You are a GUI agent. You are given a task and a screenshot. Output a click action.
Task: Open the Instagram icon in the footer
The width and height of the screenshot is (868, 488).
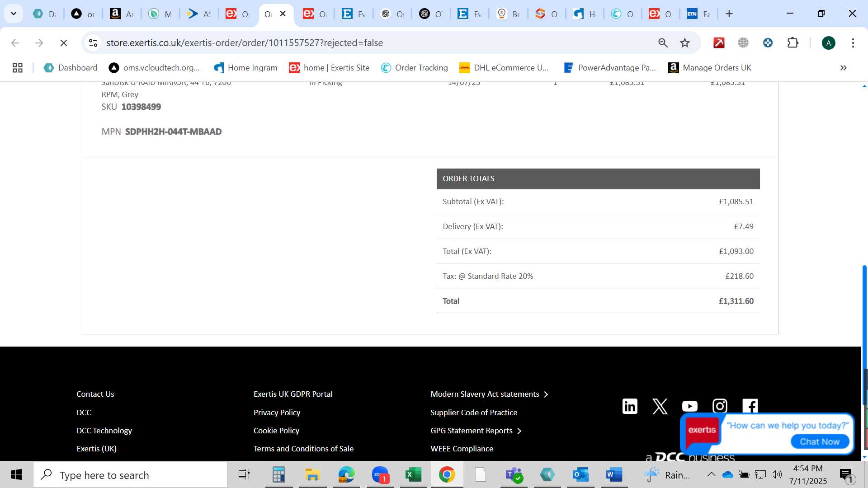coord(720,406)
